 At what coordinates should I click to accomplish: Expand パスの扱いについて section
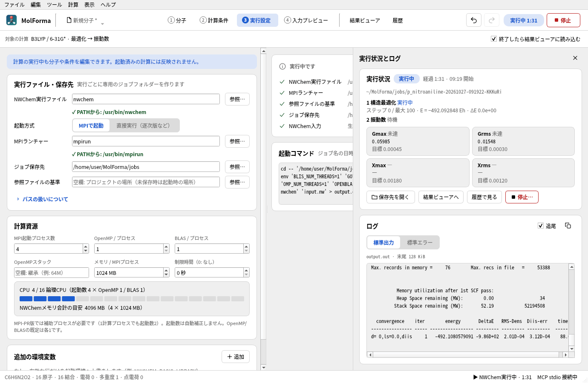click(x=43, y=199)
